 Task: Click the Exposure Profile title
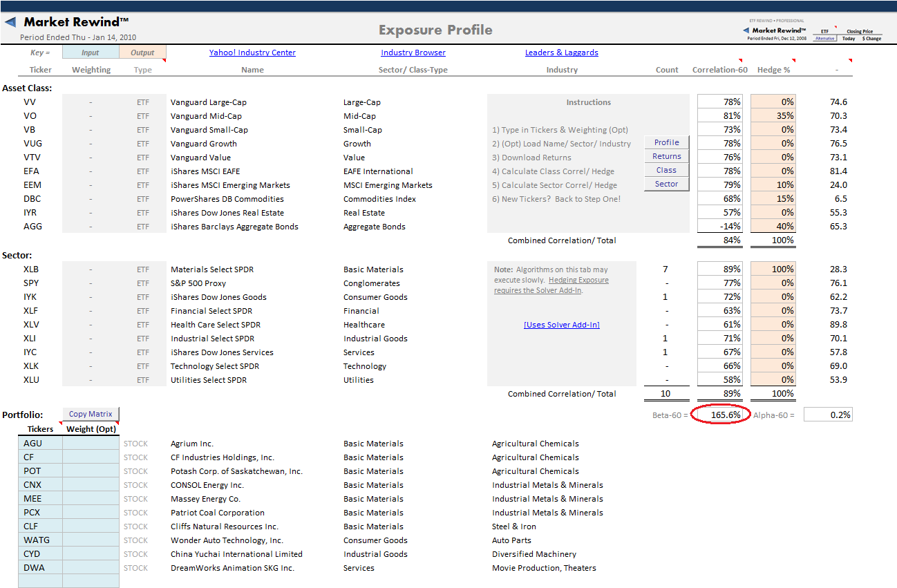(x=435, y=30)
